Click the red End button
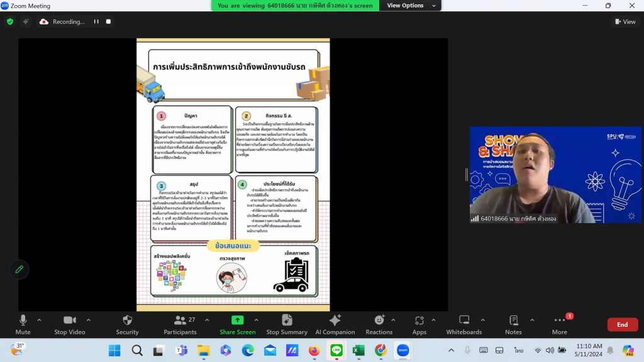Image resolution: width=644 pixels, height=362 pixels. pos(622,325)
